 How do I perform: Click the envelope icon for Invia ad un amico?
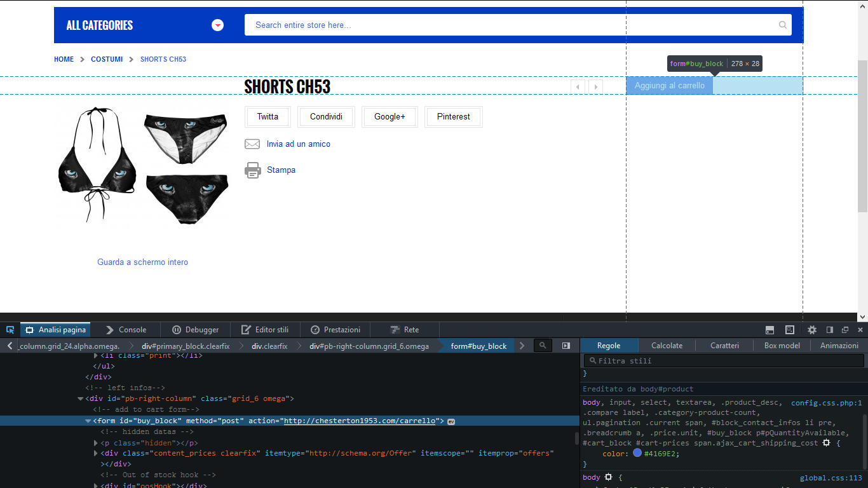point(252,144)
